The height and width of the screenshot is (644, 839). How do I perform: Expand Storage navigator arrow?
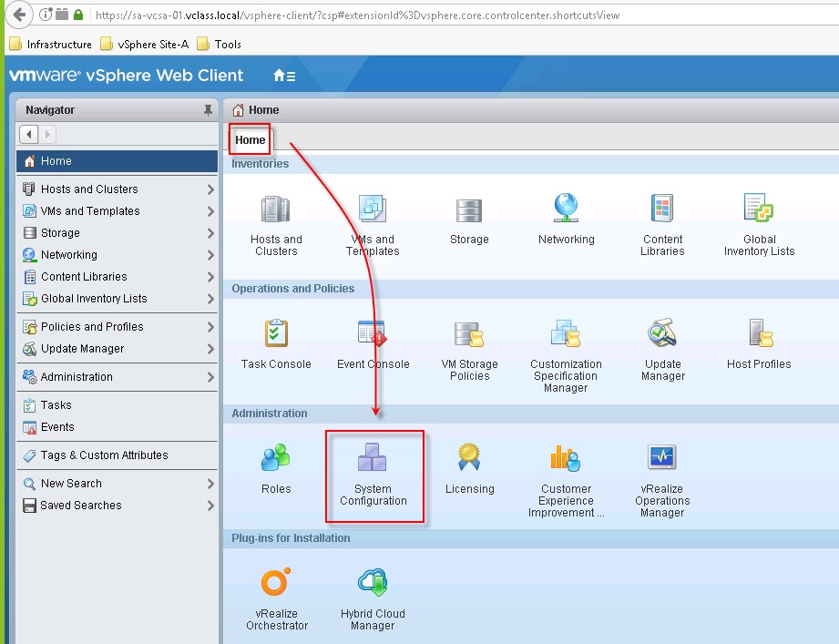click(210, 233)
